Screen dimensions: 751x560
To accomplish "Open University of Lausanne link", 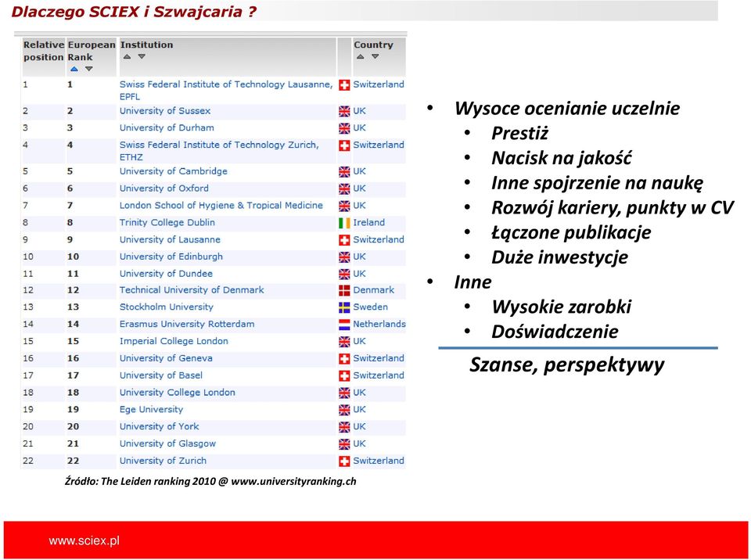I will coord(170,239).
